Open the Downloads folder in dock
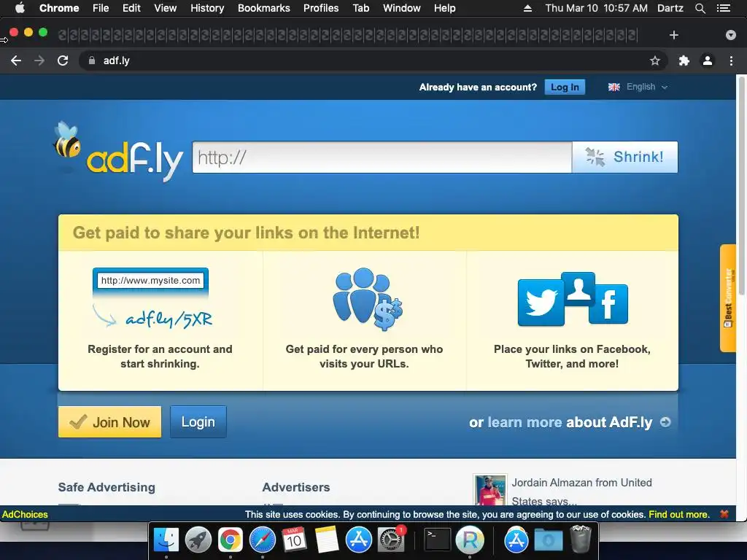 click(549, 540)
